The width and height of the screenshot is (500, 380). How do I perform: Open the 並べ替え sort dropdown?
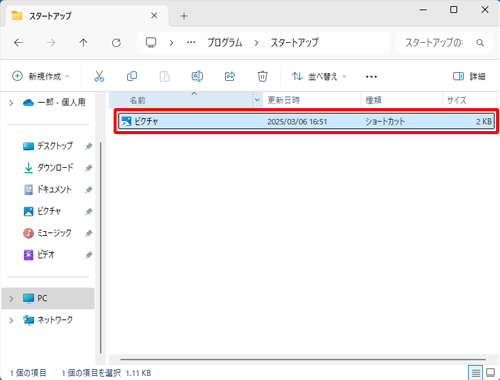(x=319, y=76)
